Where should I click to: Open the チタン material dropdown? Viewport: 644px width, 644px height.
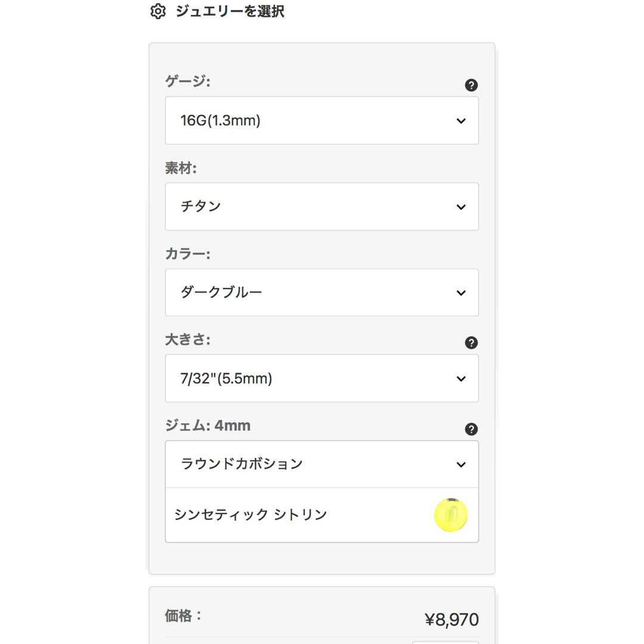pos(321,206)
